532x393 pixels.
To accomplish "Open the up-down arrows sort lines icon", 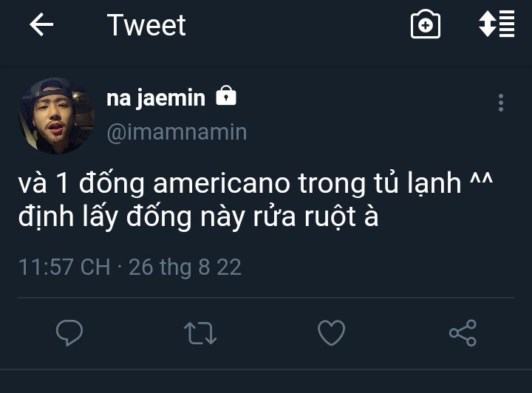I will pos(497,24).
